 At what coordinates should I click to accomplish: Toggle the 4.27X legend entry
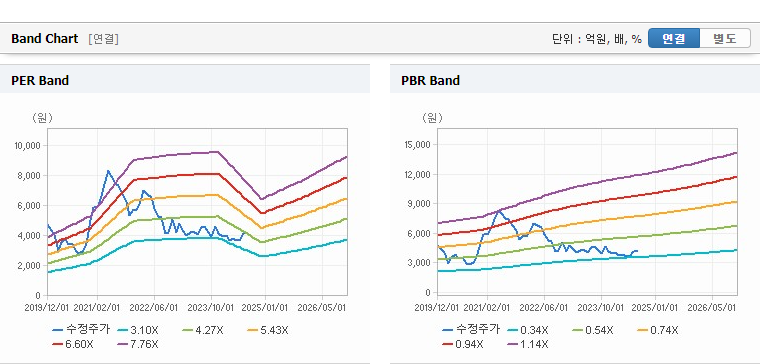[x=203, y=331]
